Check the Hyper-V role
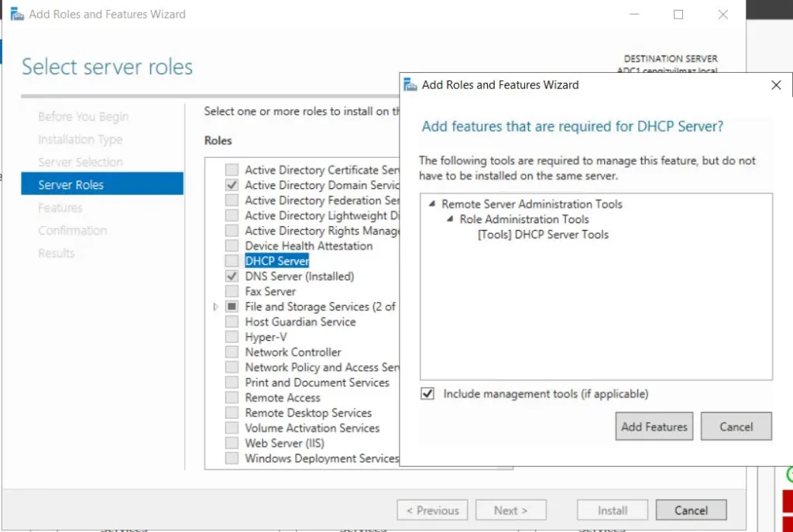The height and width of the screenshot is (532, 793). (232, 337)
